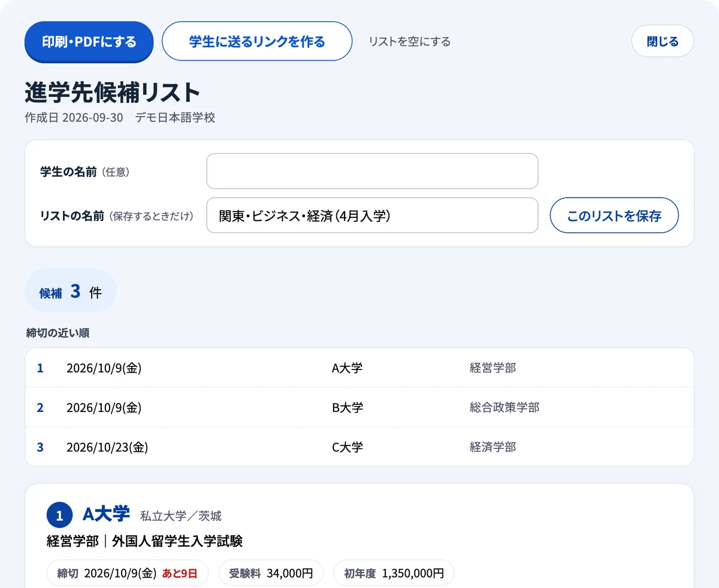Click the 締切 2026/10/9(金) あと9日 chip
Image resolution: width=719 pixels, height=588 pixels.
click(x=127, y=573)
